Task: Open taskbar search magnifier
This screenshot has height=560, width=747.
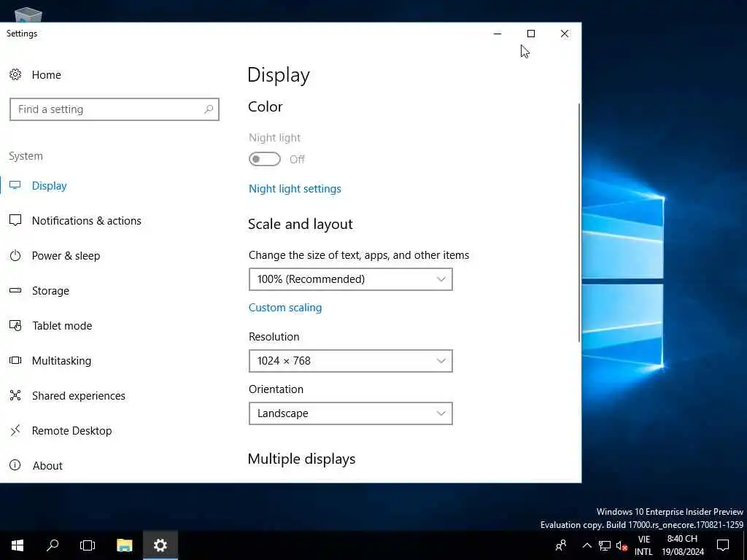Action: pos(53,545)
